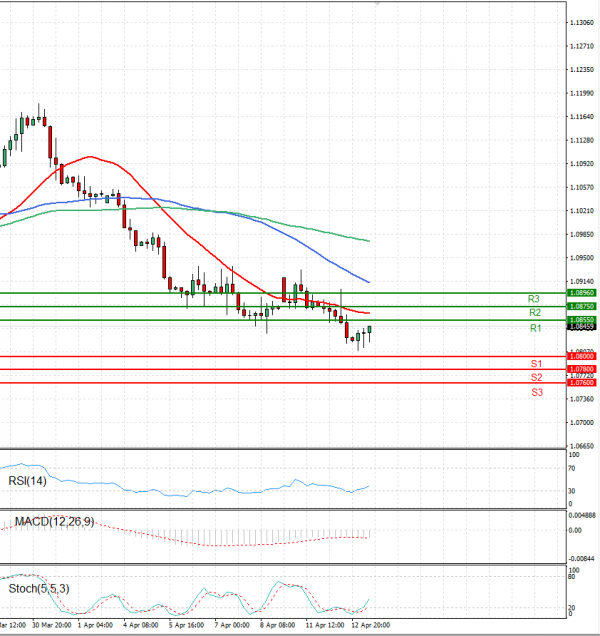Click the 7 Apr 00:00 time label

click(x=232, y=625)
